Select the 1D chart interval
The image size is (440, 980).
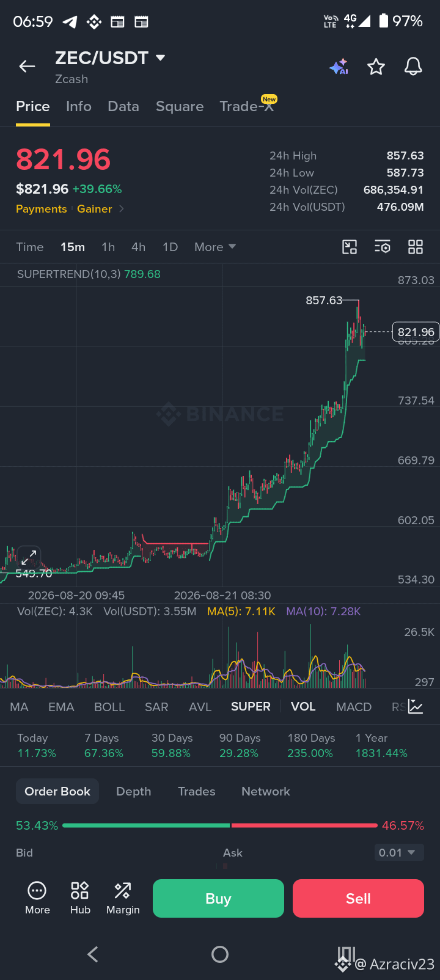point(170,247)
